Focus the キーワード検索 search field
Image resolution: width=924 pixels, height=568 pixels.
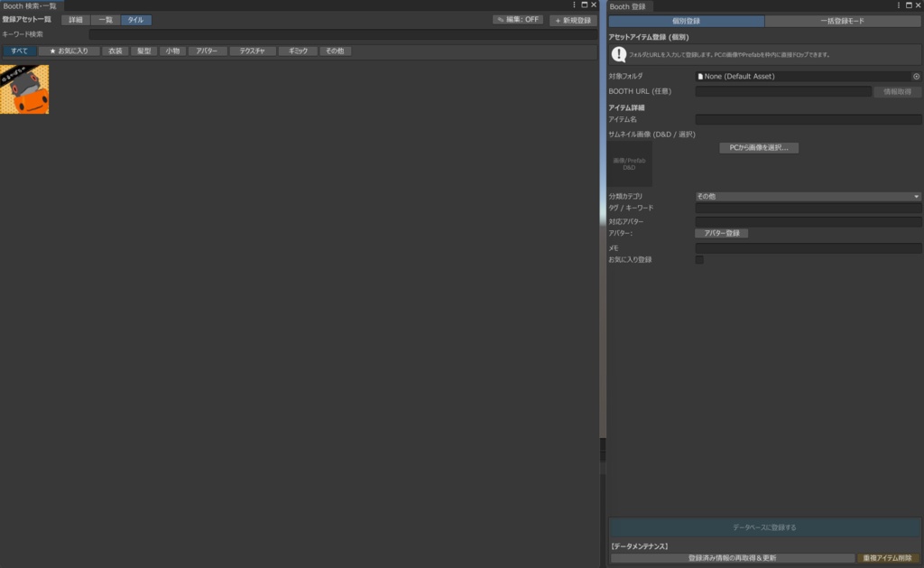pyautogui.click(x=342, y=34)
